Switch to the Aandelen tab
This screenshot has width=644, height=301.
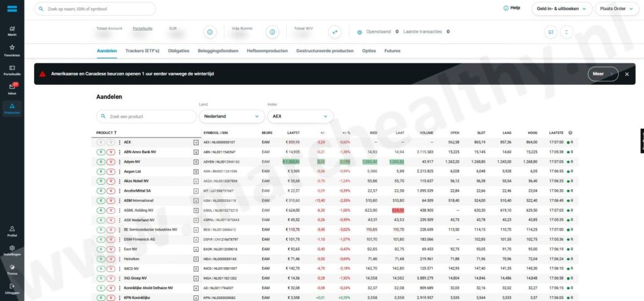(107, 51)
